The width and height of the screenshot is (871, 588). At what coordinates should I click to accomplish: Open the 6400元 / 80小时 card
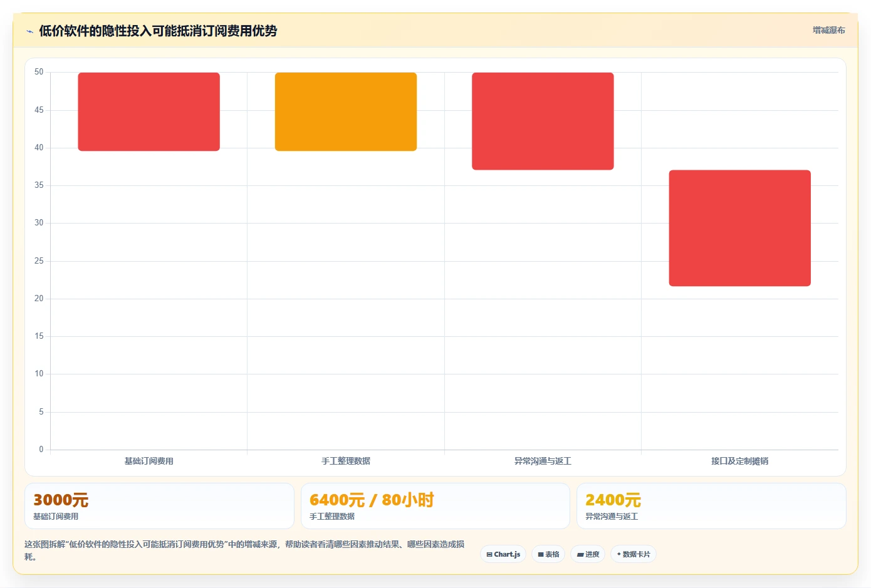click(x=435, y=506)
